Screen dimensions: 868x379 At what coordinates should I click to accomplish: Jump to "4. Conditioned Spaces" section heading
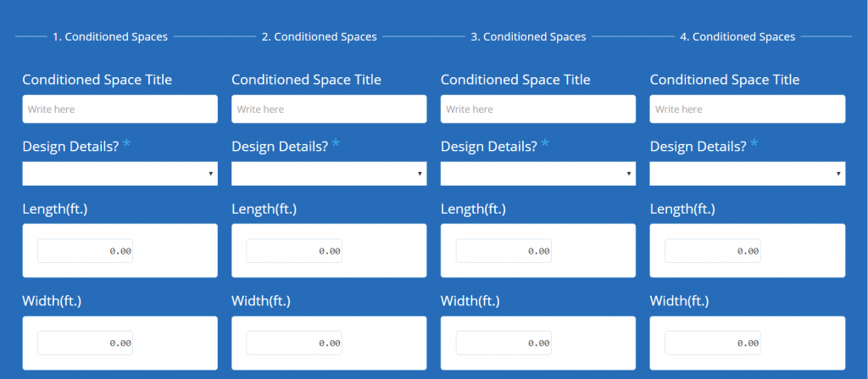pos(737,37)
